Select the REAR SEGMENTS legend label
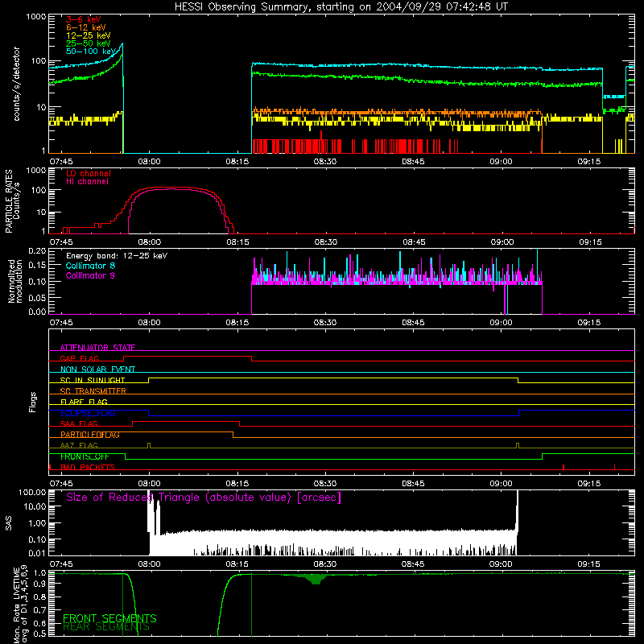644x644 pixels. pos(106,627)
